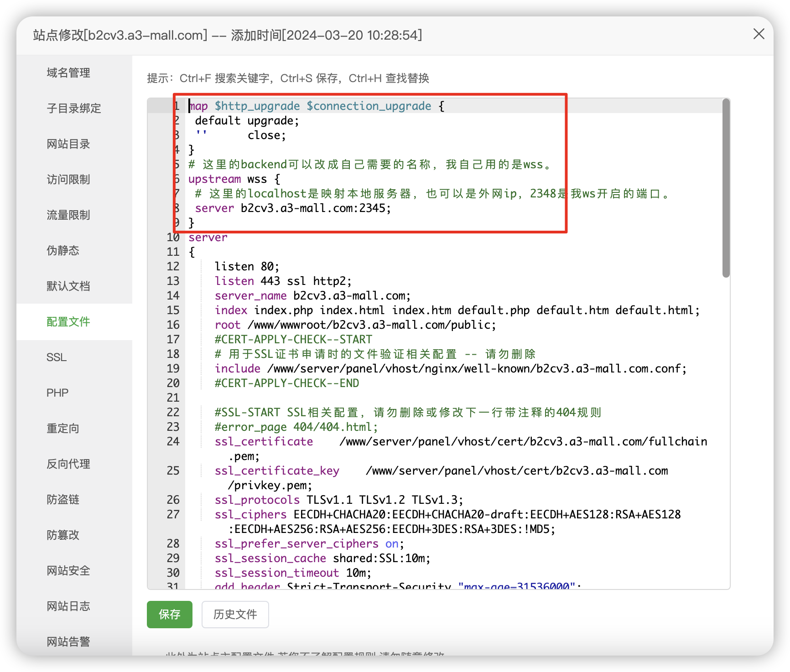Viewport: 790px width, 672px height.
Task: Click the index index.php line
Action: (457, 310)
